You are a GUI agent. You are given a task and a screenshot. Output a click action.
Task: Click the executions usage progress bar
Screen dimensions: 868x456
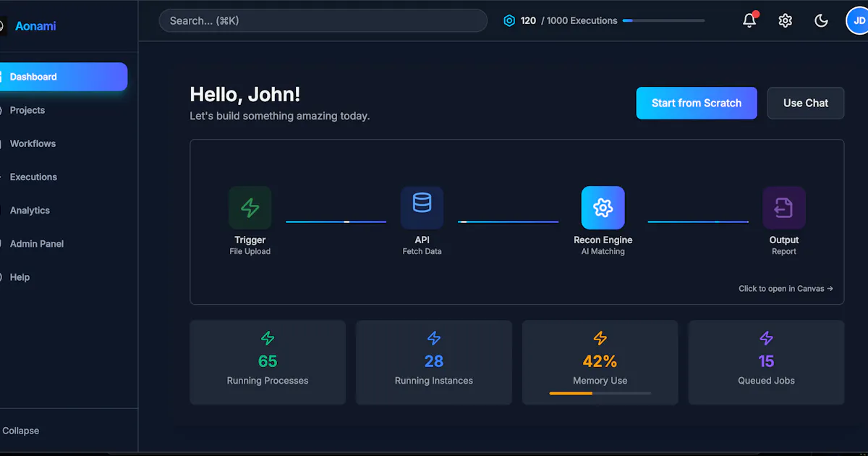tap(663, 20)
